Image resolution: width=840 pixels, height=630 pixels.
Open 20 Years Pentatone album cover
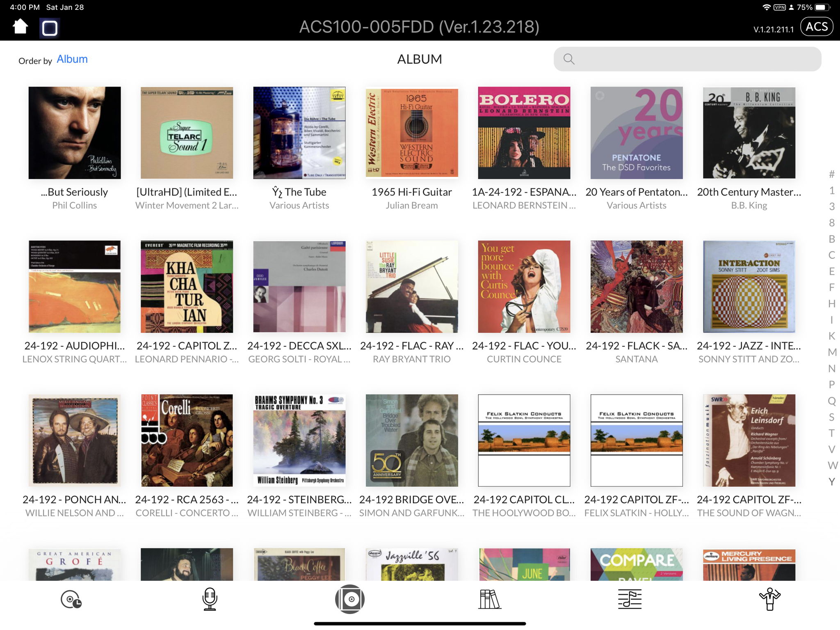click(x=637, y=133)
